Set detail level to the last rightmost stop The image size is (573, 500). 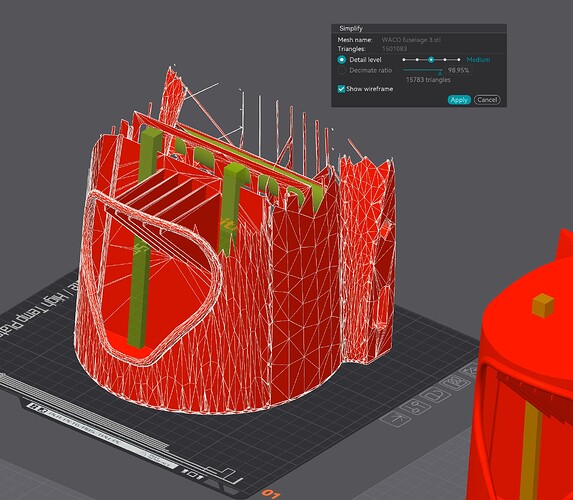(459, 60)
